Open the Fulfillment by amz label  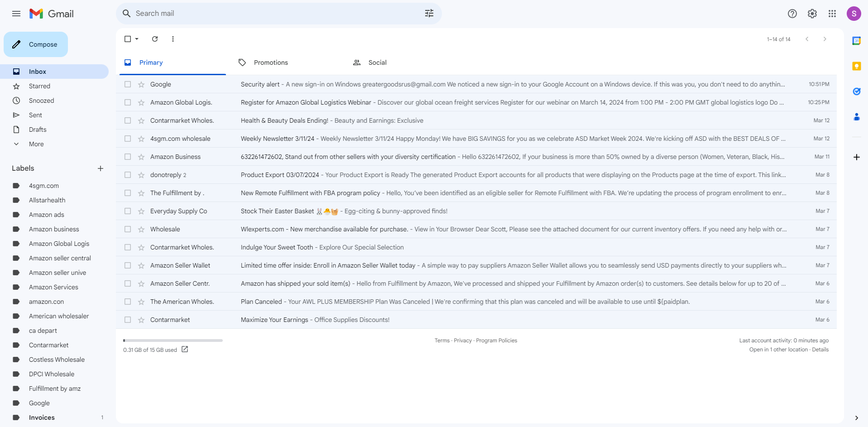click(x=54, y=389)
